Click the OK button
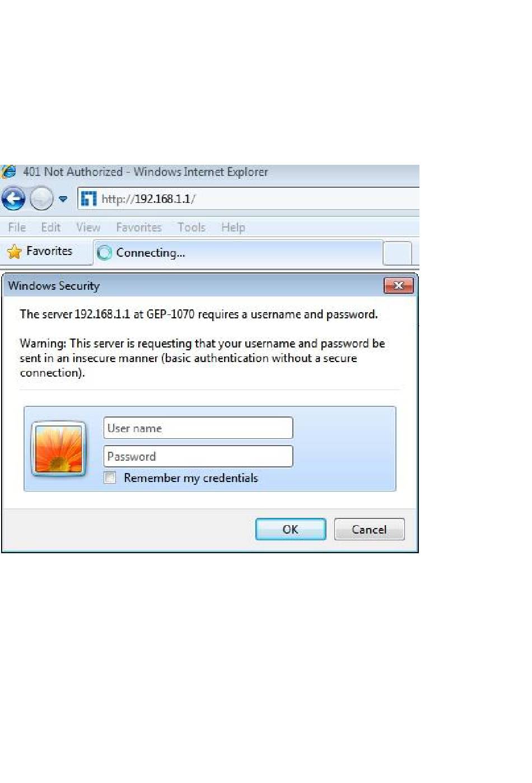The height and width of the screenshot is (783, 532). (291, 529)
